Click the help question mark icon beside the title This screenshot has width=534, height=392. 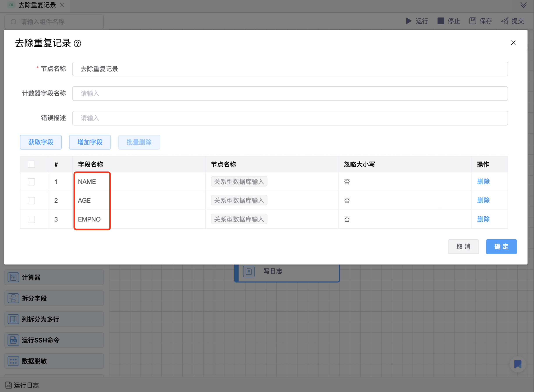77,44
